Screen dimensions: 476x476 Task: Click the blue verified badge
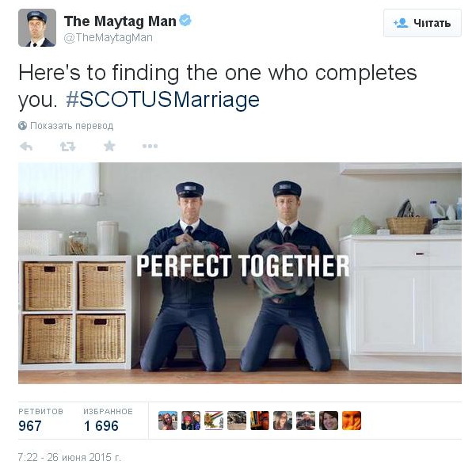(x=185, y=21)
